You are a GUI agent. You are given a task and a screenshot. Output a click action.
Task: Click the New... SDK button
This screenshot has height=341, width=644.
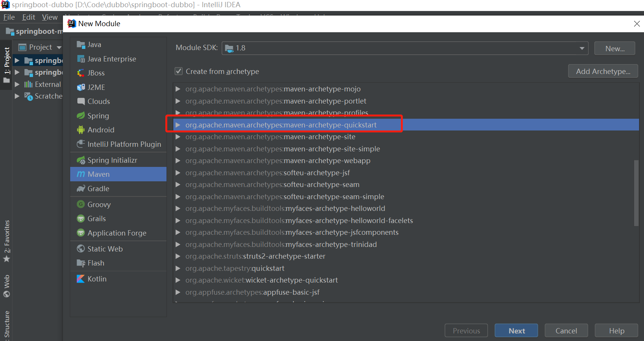615,49
